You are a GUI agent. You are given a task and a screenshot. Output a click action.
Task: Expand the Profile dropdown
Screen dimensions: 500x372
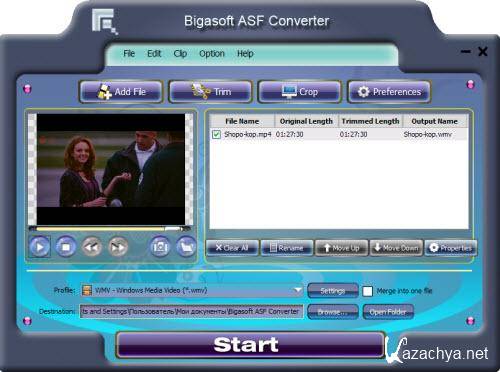pyautogui.click(x=297, y=290)
